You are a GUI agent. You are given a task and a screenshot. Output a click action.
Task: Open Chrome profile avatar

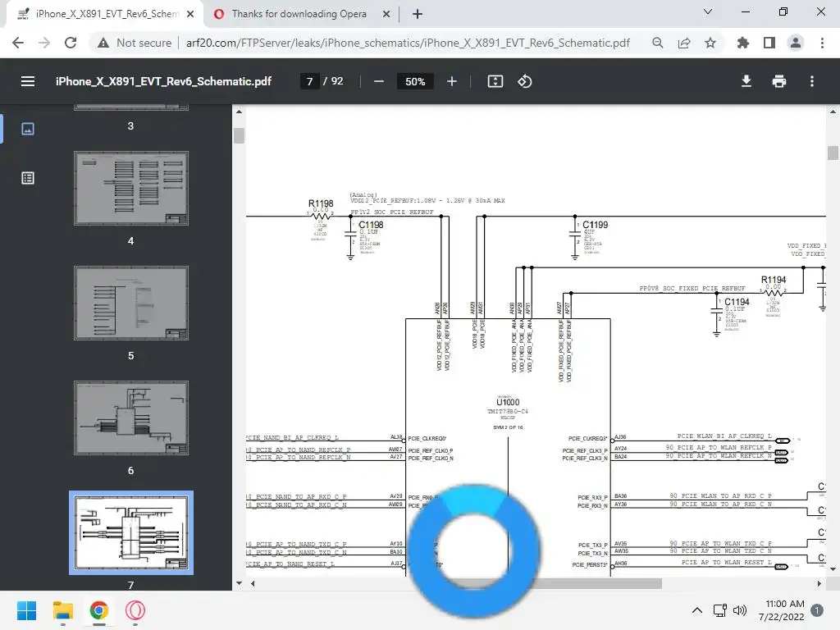tap(796, 43)
